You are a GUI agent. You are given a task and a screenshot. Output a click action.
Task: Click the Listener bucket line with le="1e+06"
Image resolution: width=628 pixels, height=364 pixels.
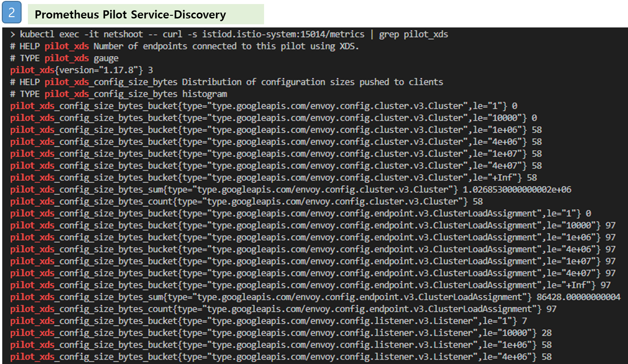point(281,345)
